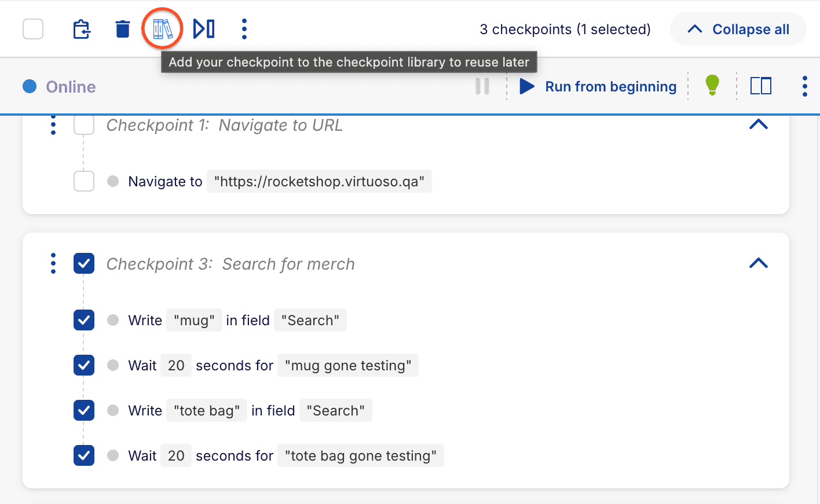This screenshot has width=820, height=504.
Task: Check the Checkpoint 1 checkbox
Action: tap(83, 124)
